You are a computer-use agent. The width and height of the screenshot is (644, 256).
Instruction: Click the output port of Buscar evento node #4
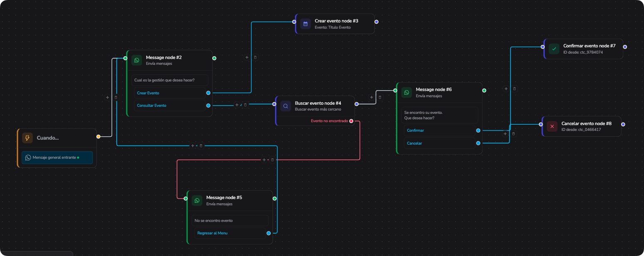(x=356, y=104)
